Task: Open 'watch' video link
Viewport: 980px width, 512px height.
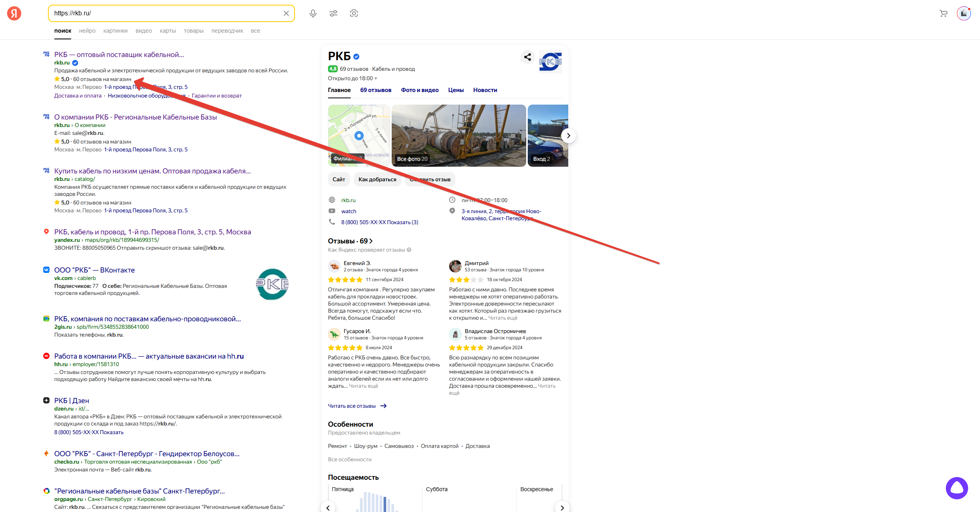Action: tap(349, 211)
